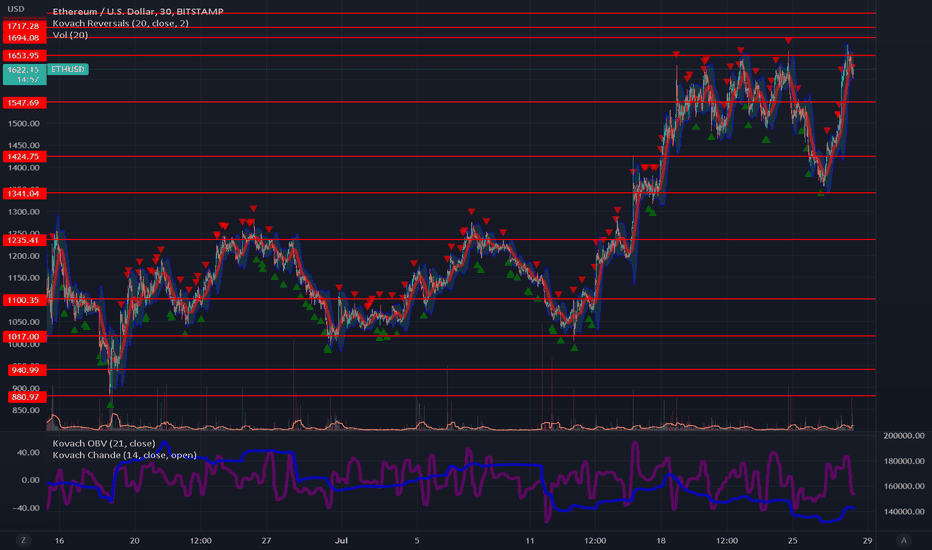Click date 27 on the time axis
Image resolution: width=932 pixels, height=550 pixels.
tap(266, 540)
